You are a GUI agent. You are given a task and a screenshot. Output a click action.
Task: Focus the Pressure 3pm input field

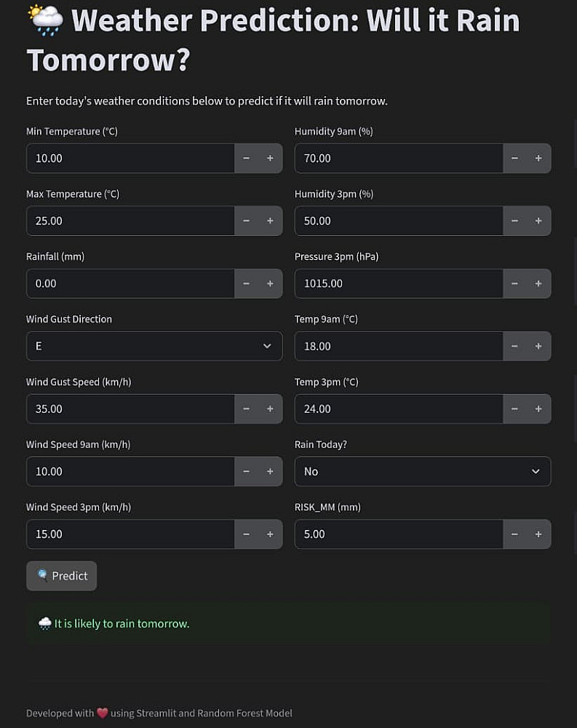(399, 283)
